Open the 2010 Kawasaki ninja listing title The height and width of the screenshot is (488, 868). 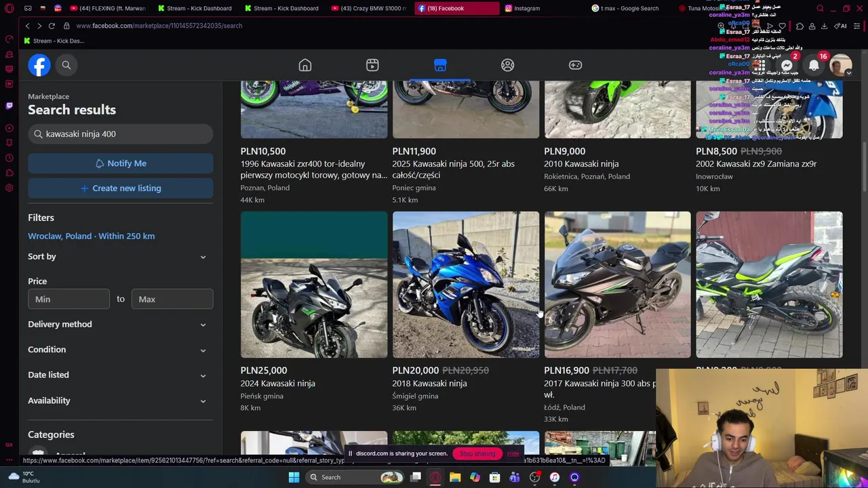pyautogui.click(x=581, y=164)
